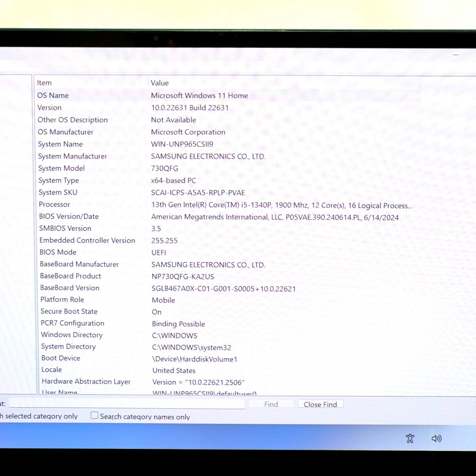The height and width of the screenshot is (476, 476).
Task: Select the 'Binding Possible' value
Action: click(x=179, y=324)
